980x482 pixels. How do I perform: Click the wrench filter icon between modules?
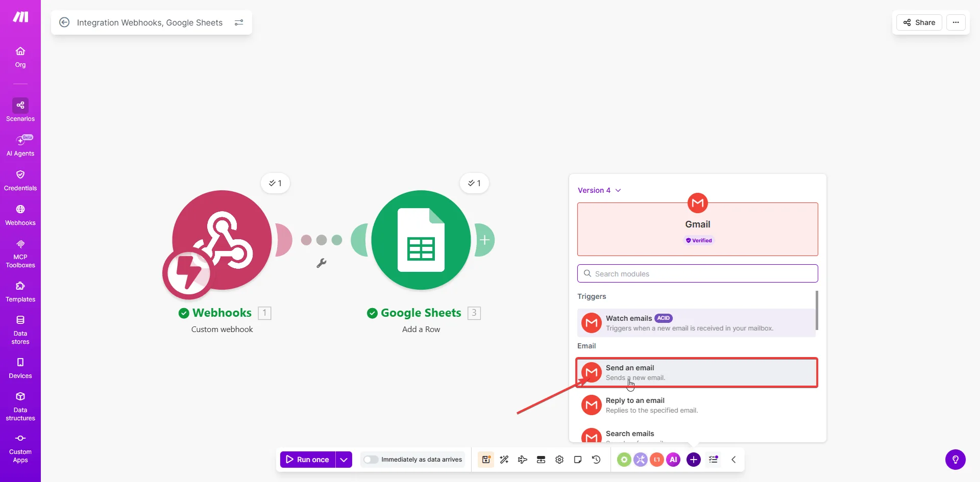click(322, 263)
